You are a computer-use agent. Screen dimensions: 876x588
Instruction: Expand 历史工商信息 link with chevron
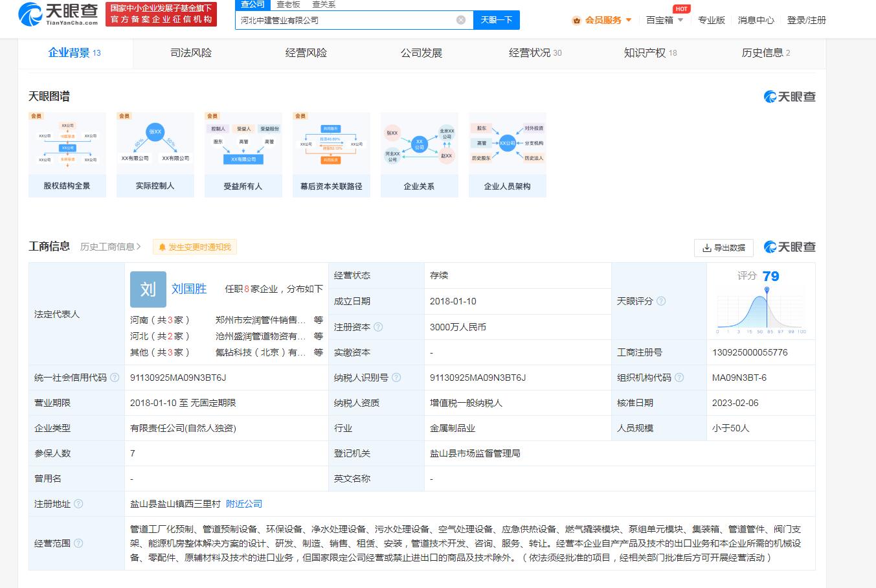111,247
